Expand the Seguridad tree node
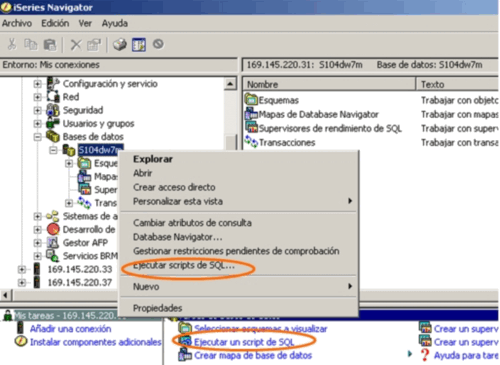500x365 pixels. coord(38,110)
